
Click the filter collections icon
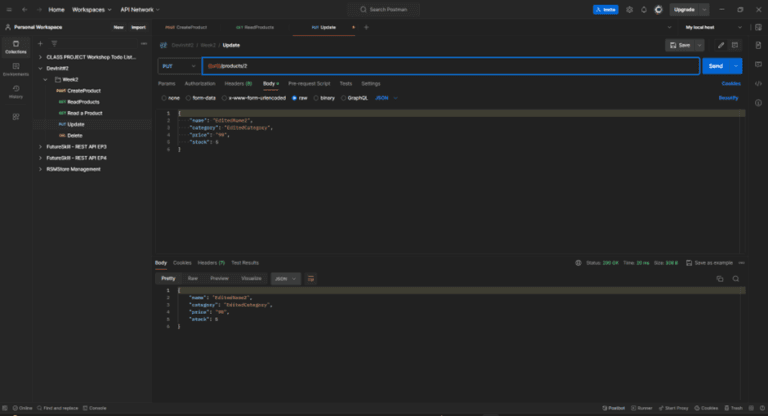click(x=54, y=44)
